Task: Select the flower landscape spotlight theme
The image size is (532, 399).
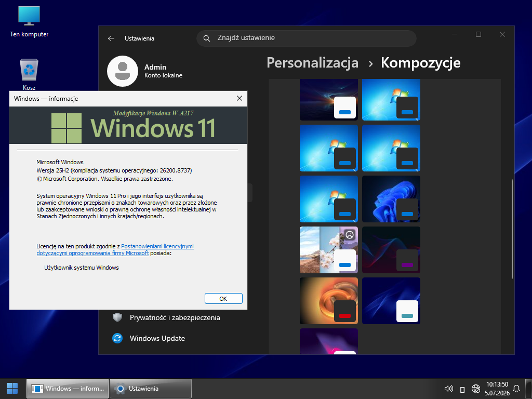Action: (329, 250)
